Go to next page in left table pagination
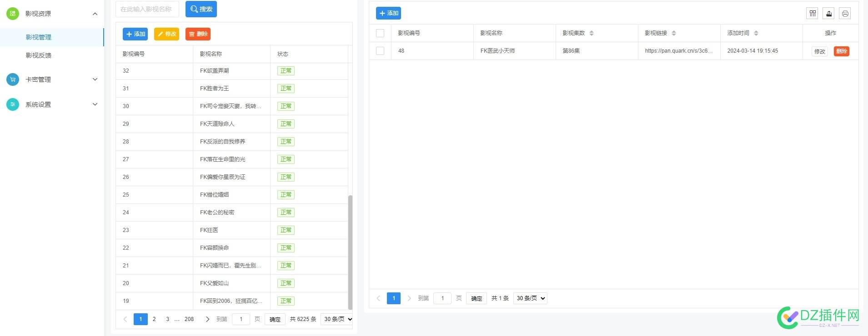The width and height of the screenshot is (868, 336). (208, 319)
